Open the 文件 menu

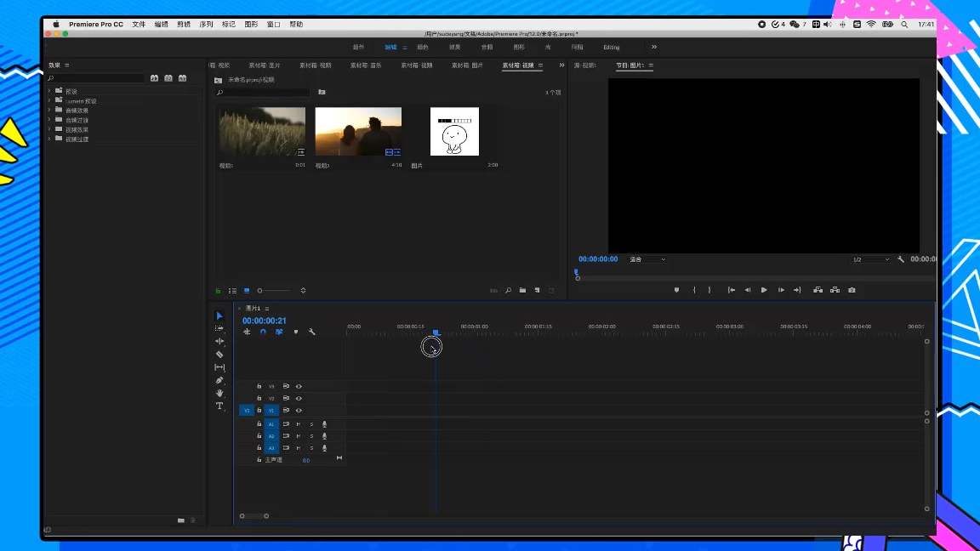tap(139, 25)
